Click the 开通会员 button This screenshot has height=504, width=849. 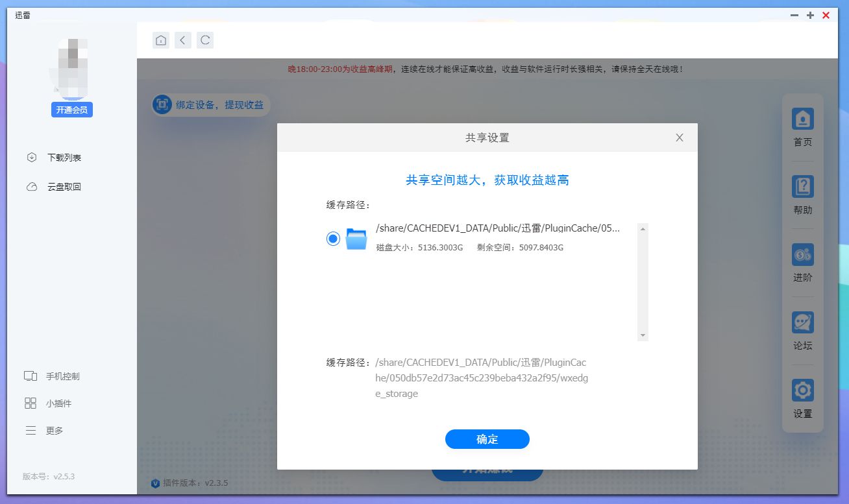click(72, 110)
